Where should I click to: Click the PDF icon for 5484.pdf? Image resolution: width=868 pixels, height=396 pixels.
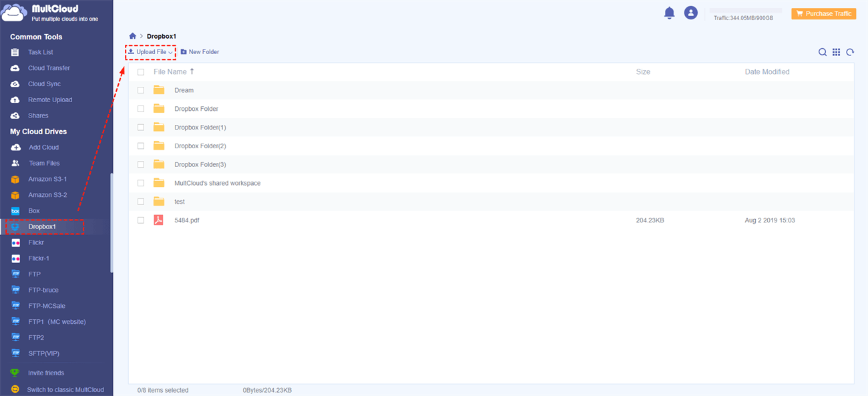tap(158, 220)
